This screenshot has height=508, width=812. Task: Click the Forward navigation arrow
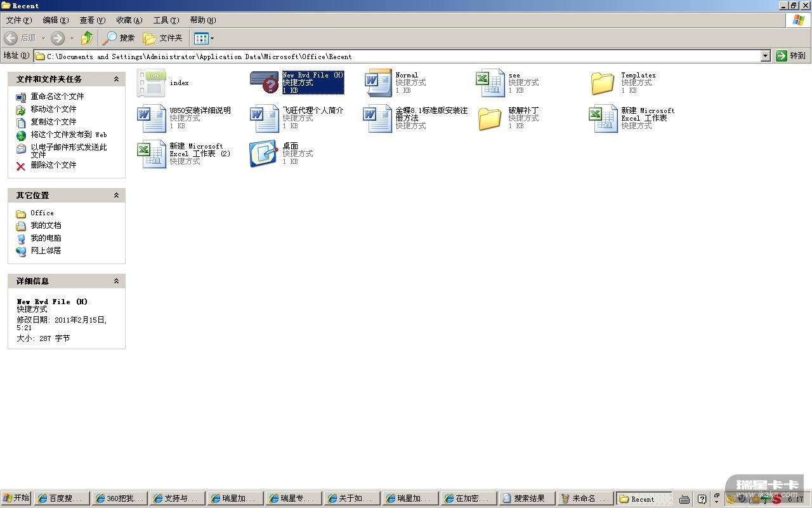[x=58, y=38]
